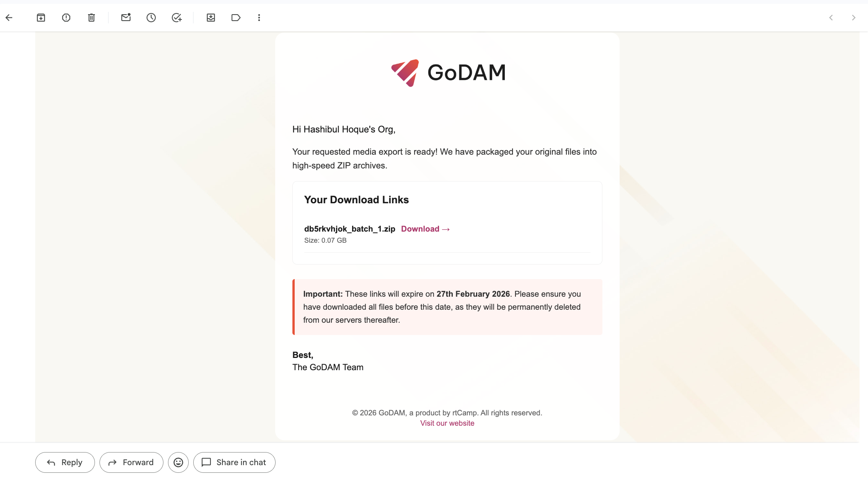This screenshot has height=477, width=868.
Task: Go back to the inbox
Action: coord(9,18)
